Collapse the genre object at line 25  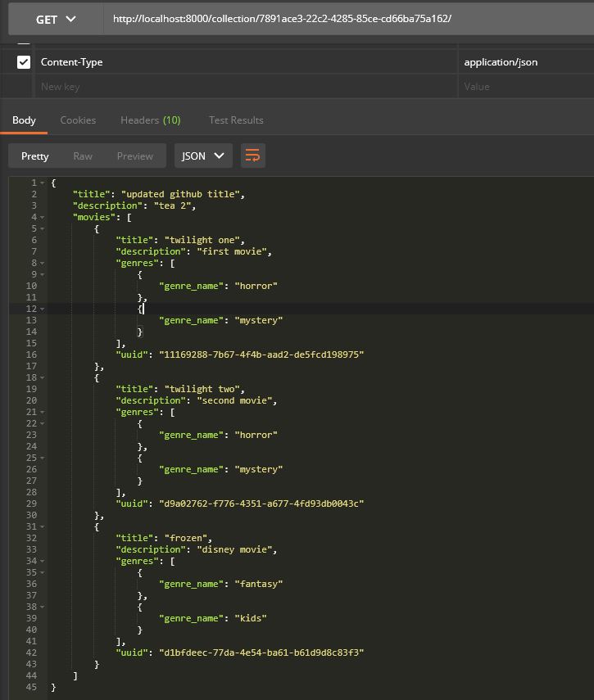42,458
